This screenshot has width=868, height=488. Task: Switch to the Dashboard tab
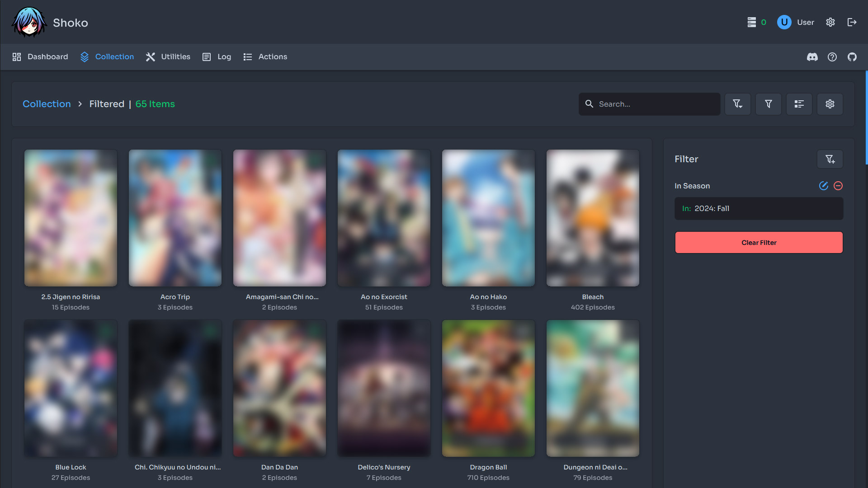[x=40, y=56]
